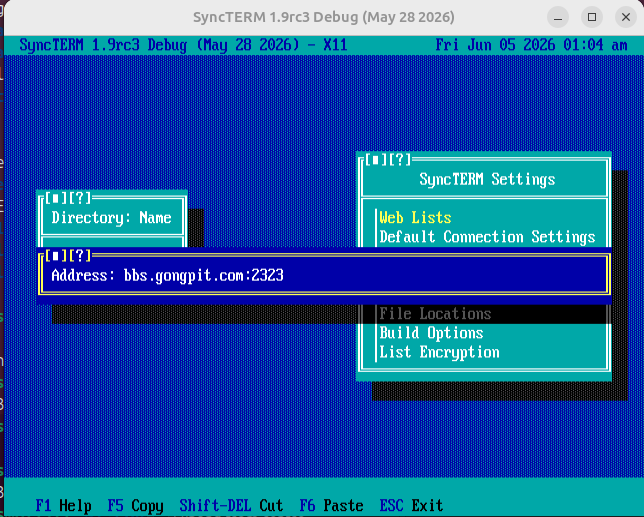This screenshot has width=644, height=517.
Task: Click F6 Paste in the bottom bar
Action: coord(331,506)
